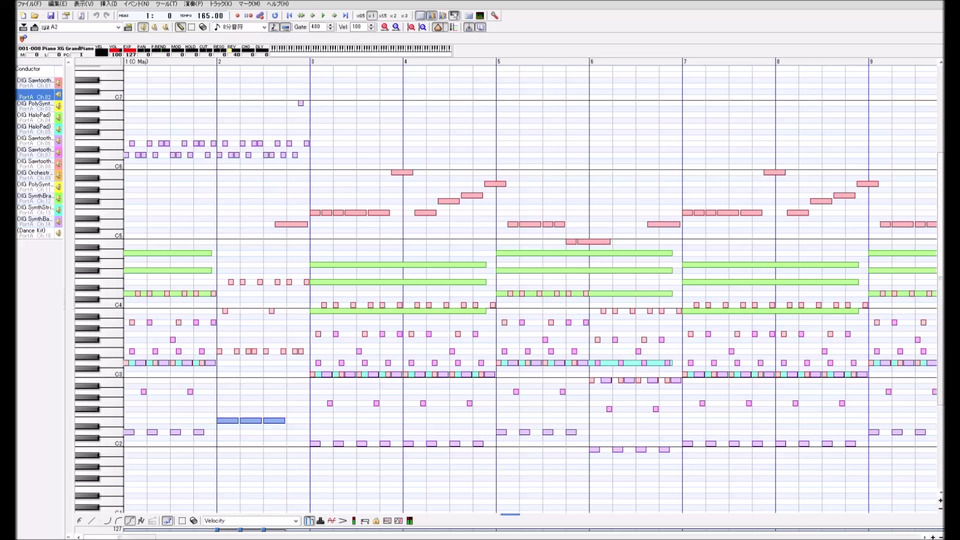Image resolution: width=960 pixels, height=540 pixels.
Task: Open the 編集 (Edit) menu
Action: pos(58,4)
